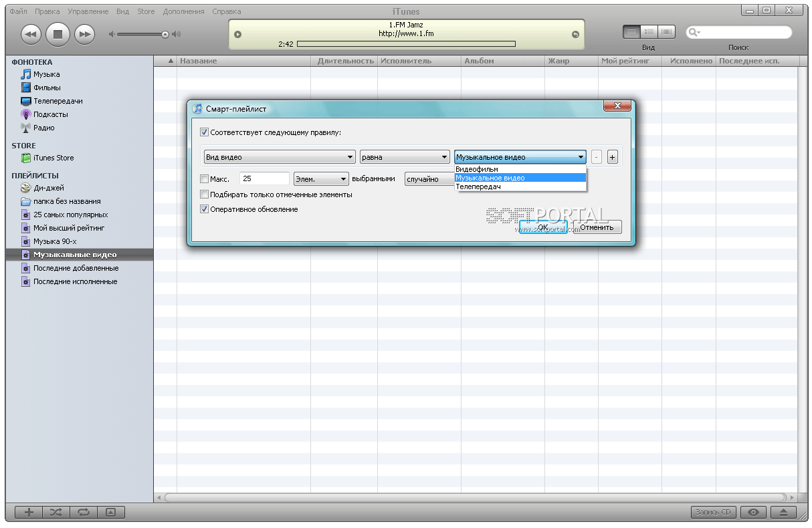Switch to grouped album view

(x=648, y=32)
